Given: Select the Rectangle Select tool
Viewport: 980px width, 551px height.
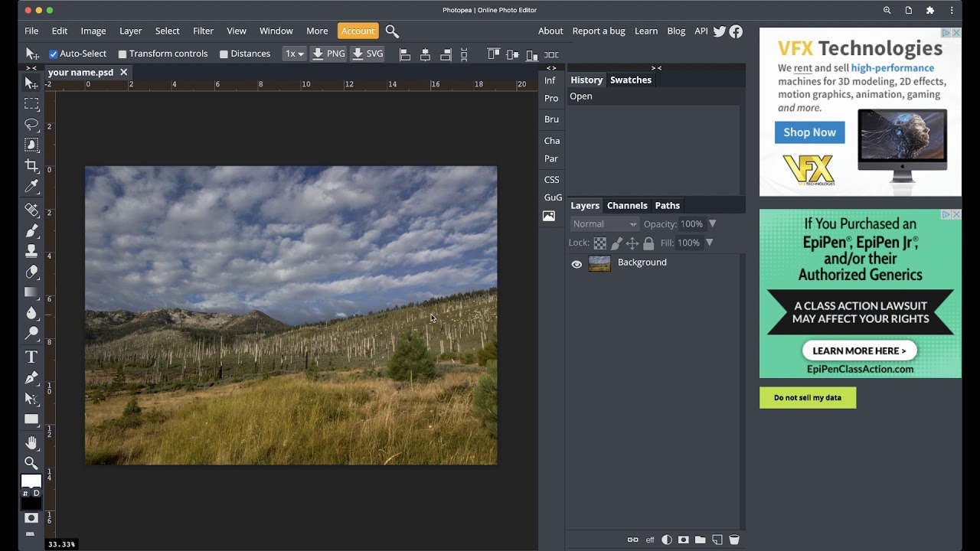Looking at the screenshot, I should pyautogui.click(x=31, y=103).
